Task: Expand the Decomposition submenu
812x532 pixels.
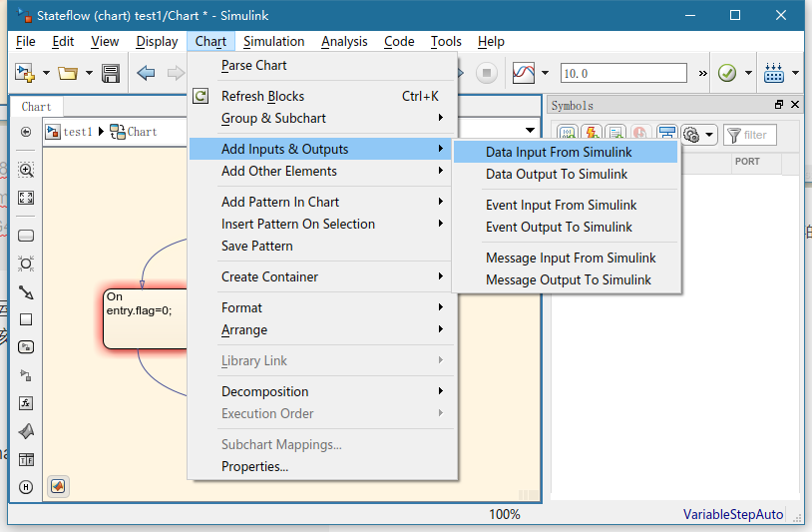Action: point(323,391)
